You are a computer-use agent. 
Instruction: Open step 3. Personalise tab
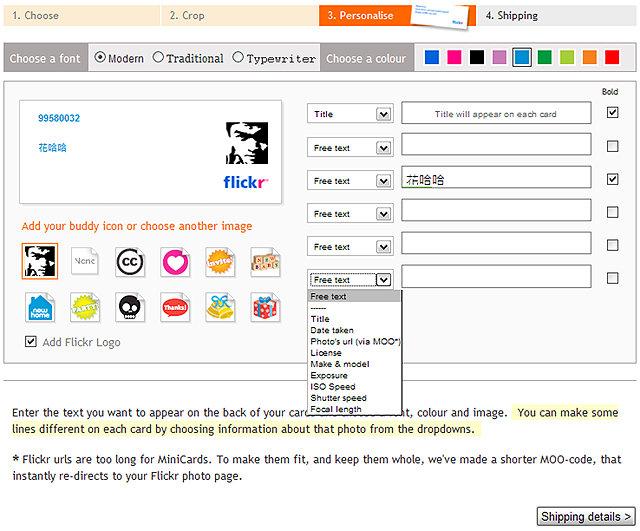coord(397,16)
